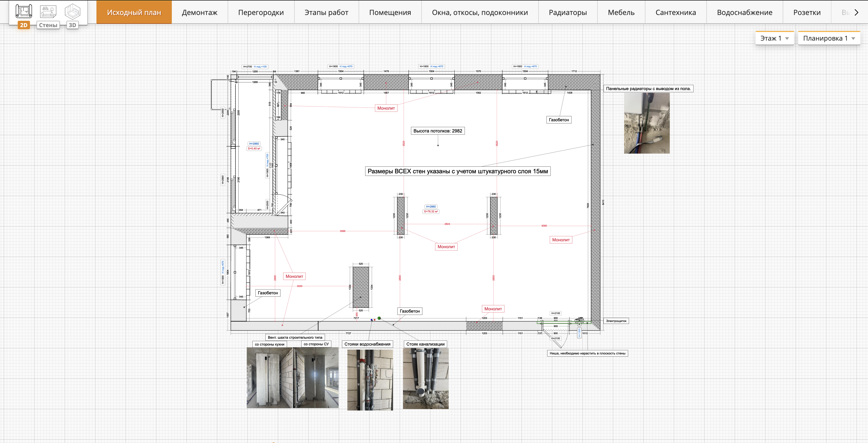Click the Монолит label by the right wall
Image resolution: width=868 pixels, height=443 pixels.
pos(561,240)
